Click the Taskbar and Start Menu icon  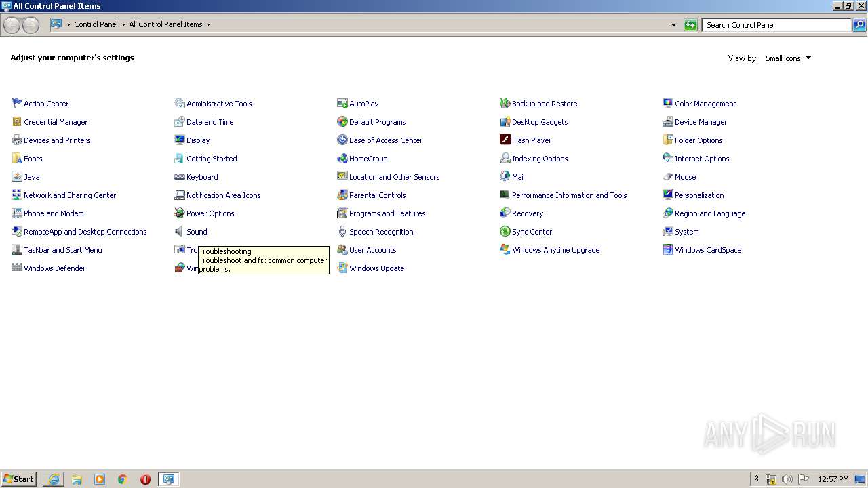click(17, 250)
